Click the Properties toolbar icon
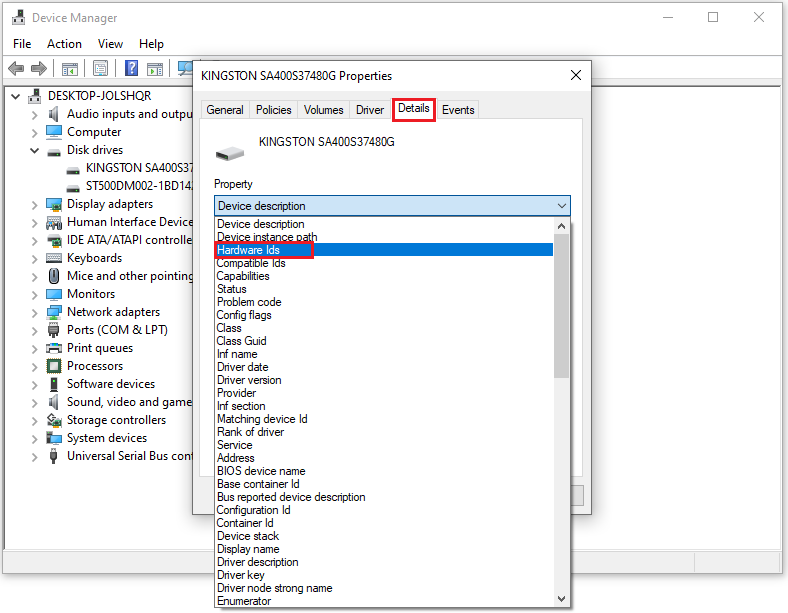 coord(101,68)
